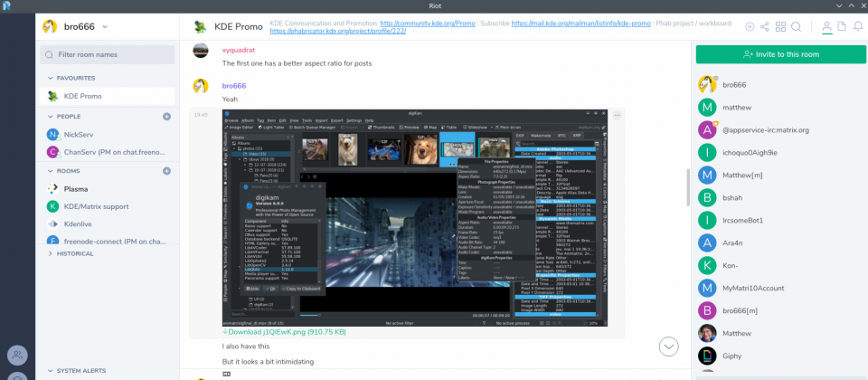Click the Invite to this room button
868x380 pixels.
tap(780, 54)
